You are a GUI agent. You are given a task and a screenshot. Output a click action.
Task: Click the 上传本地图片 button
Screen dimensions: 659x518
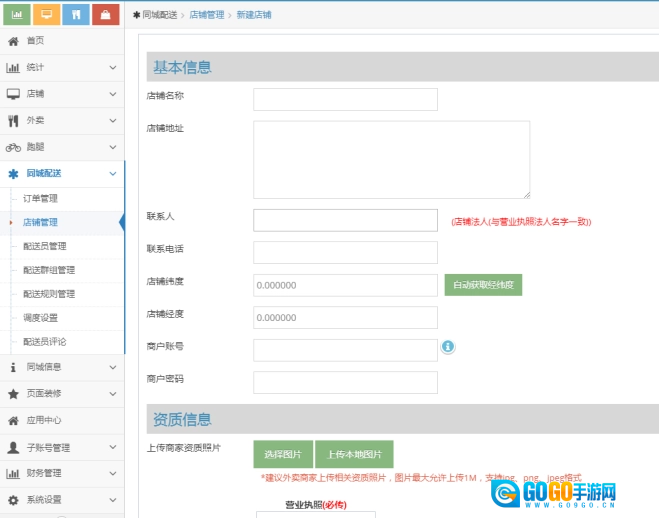(354, 454)
